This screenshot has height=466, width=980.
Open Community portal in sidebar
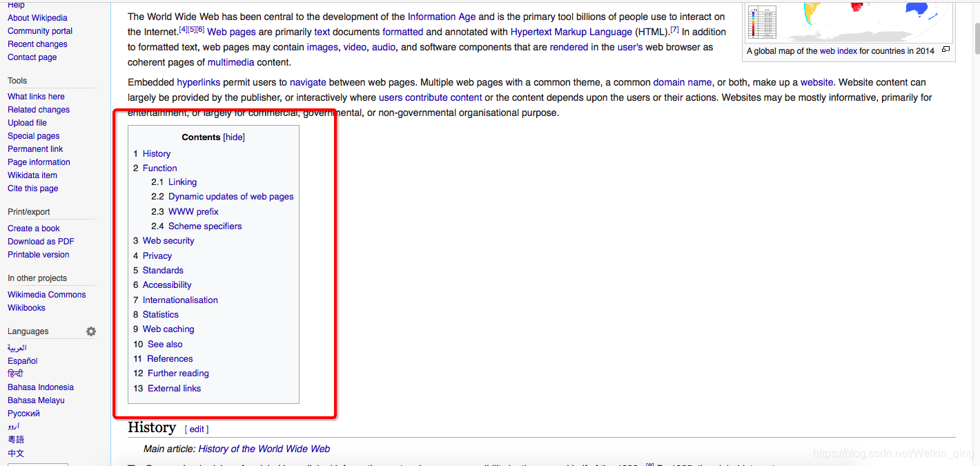(40, 31)
